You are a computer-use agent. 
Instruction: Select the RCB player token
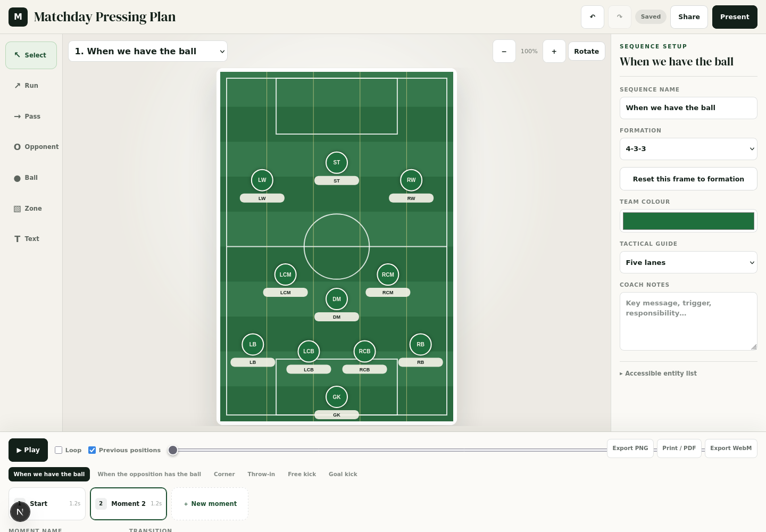coord(364,351)
